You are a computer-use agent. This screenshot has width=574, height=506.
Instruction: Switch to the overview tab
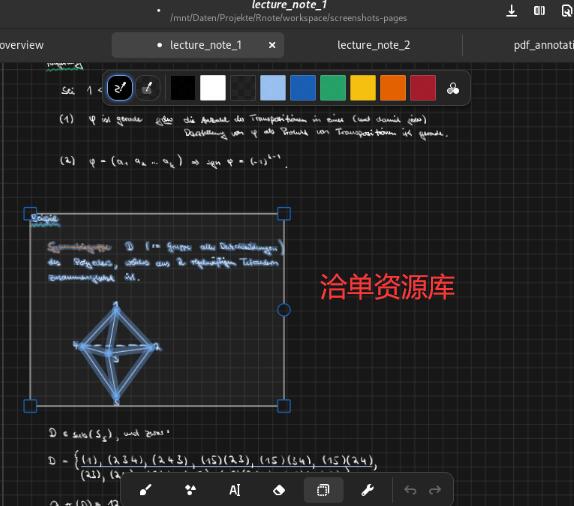pos(22,45)
